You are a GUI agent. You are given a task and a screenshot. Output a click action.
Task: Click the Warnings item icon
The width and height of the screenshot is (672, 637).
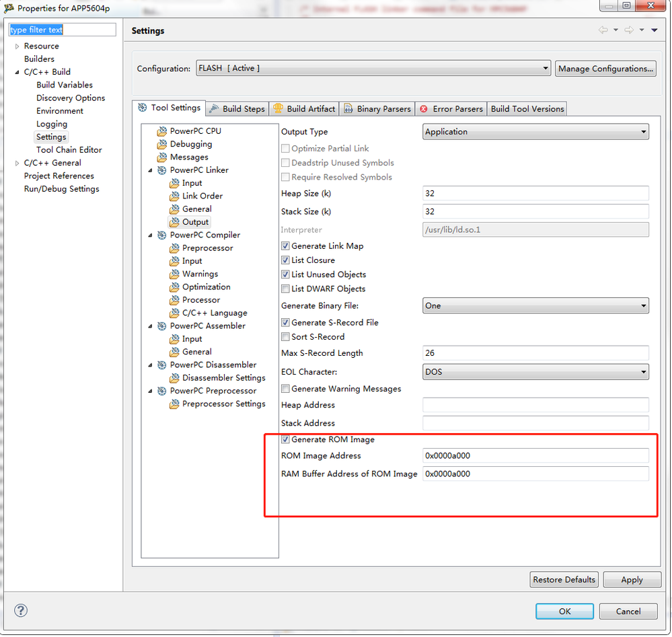click(174, 274)
